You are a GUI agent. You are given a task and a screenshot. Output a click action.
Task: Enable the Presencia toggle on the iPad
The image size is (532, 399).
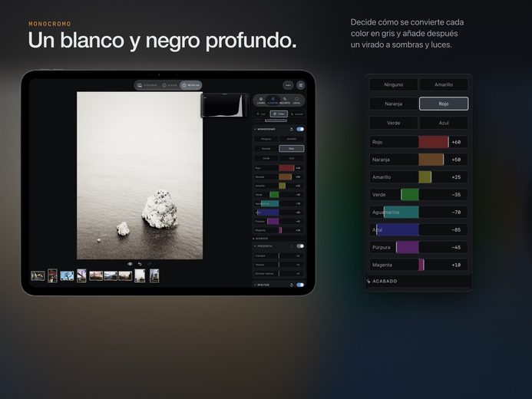tap(300, 246)
